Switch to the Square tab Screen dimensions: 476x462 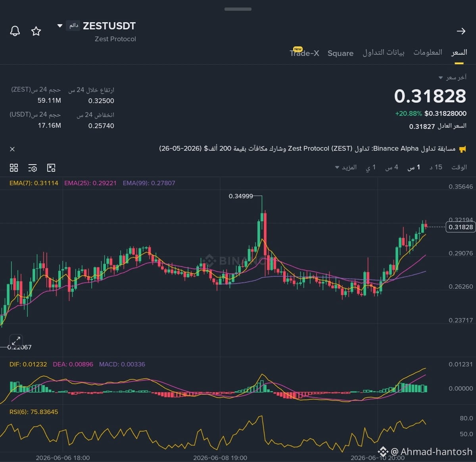tap(340, 53)
